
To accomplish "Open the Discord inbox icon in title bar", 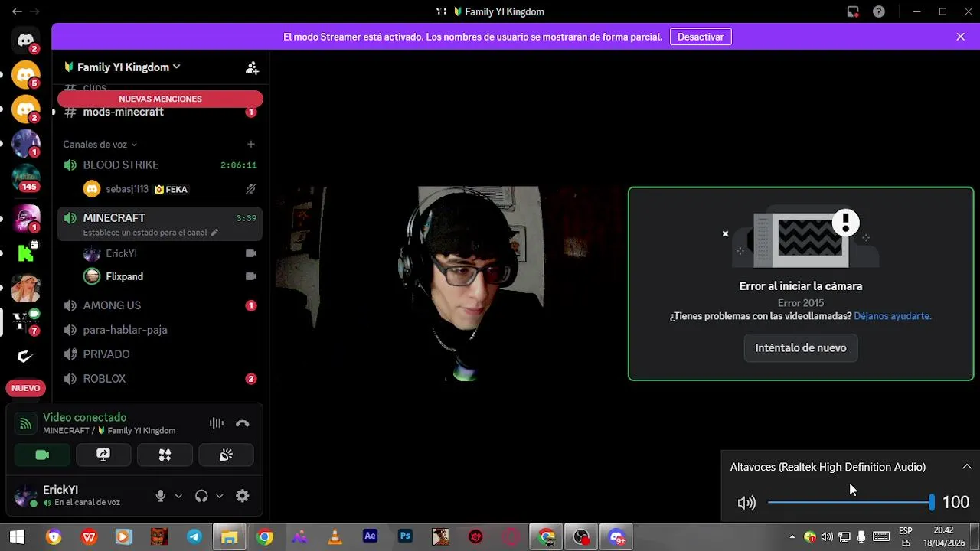I will pyautogui.click(x=853, y=11).
